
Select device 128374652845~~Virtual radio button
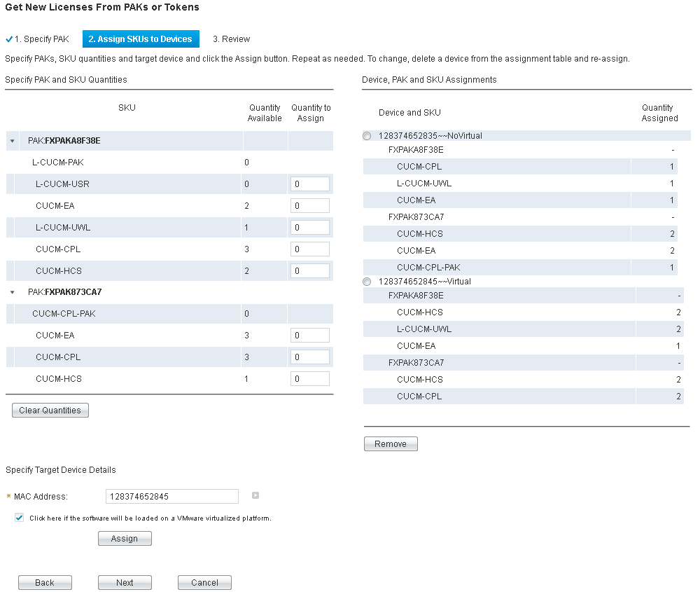point(367,282)
